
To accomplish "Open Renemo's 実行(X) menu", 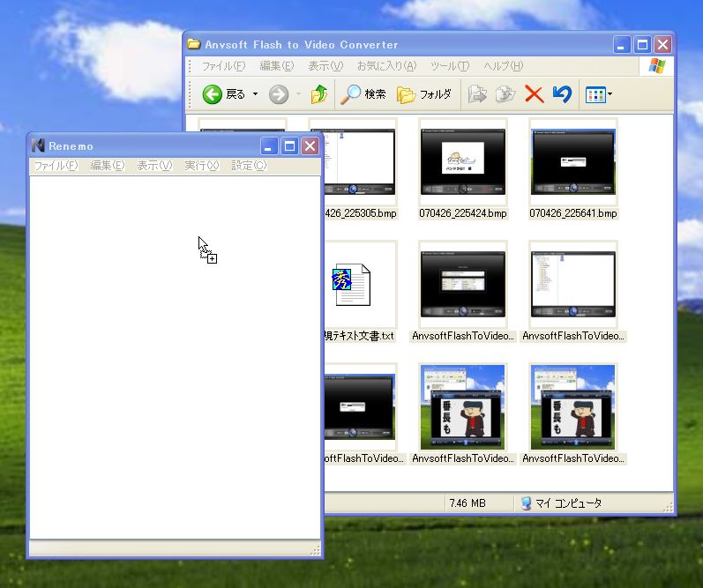I will coord(202,166).
